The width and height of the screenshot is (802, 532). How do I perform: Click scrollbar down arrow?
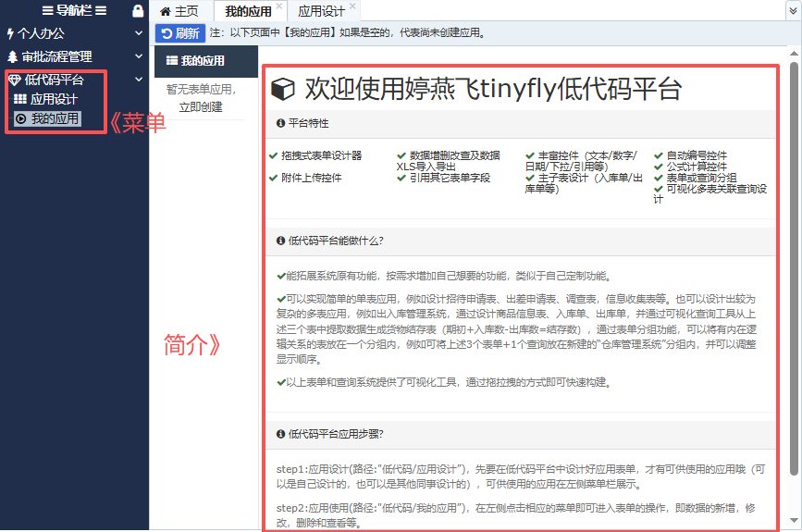794,521
